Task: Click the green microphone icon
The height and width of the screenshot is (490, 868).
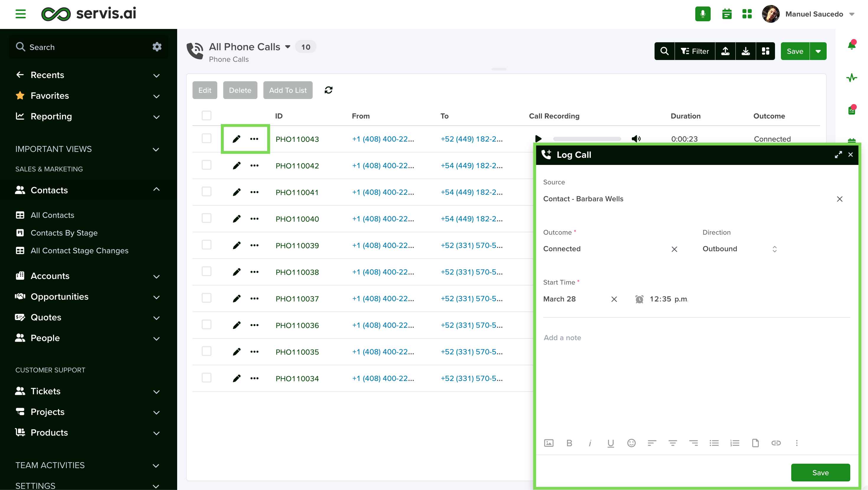Action: [703, 14]
